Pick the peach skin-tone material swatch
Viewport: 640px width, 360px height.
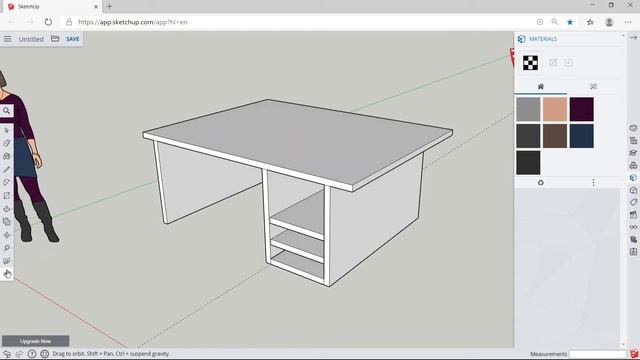[x=555, y=109]
